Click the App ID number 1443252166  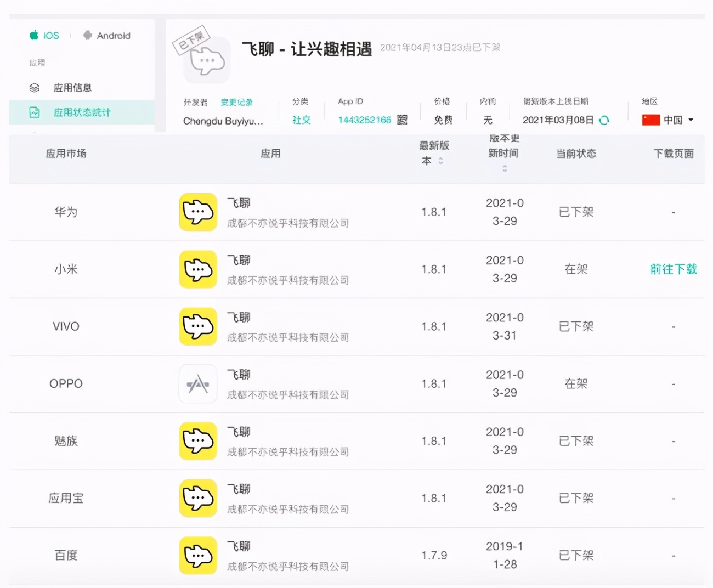pyautogui.click(x=365, y=120)
